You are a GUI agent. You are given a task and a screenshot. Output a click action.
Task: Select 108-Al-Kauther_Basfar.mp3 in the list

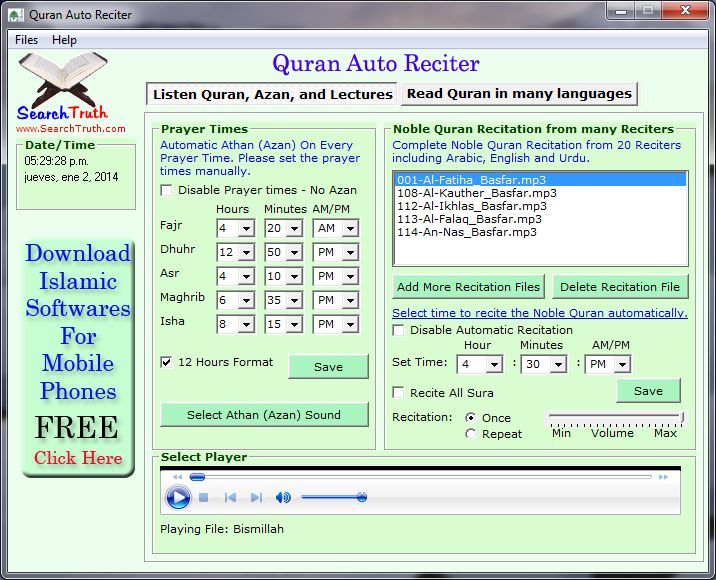(x=540, y=193)
